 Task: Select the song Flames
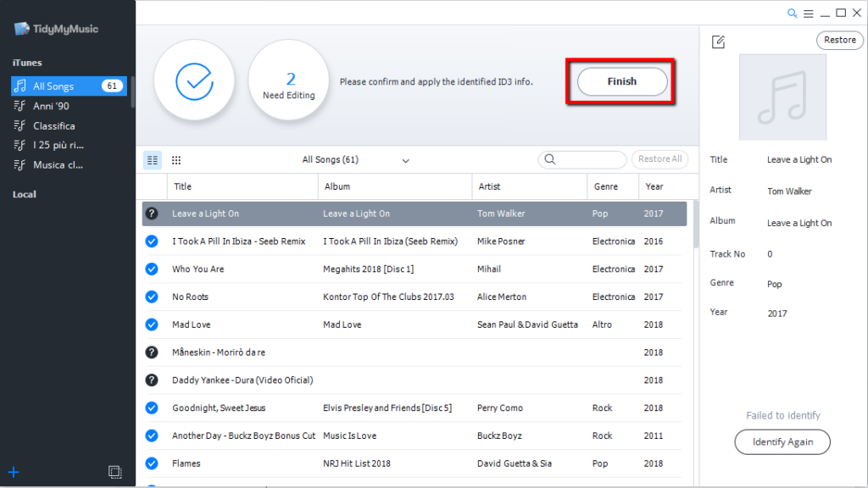click(186, 463)
